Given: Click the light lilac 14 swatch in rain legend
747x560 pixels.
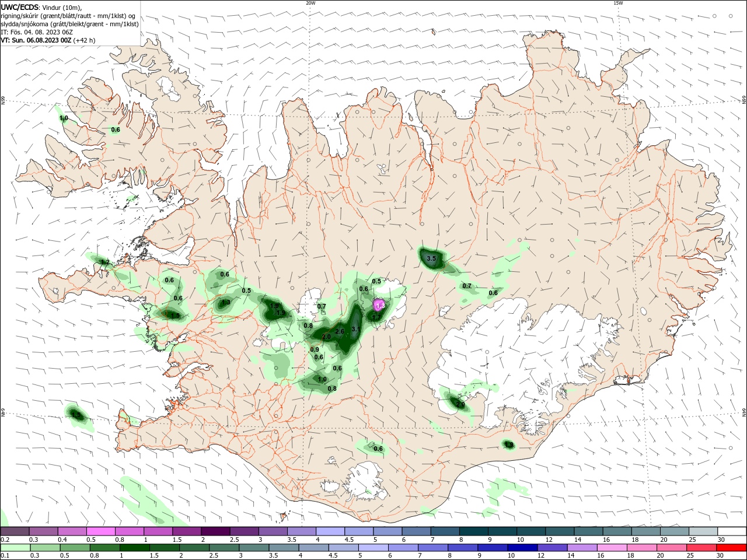Looking at the screenshot, I should [582, 548].
